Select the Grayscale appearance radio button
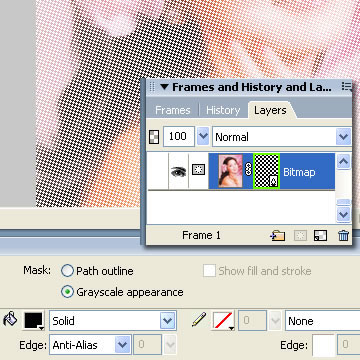Screen dimensions: 360x360 [67, 292]
